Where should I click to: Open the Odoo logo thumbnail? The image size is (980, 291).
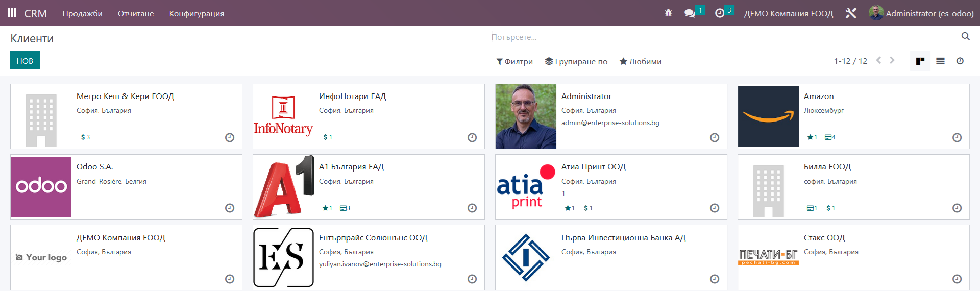(41, 187)
